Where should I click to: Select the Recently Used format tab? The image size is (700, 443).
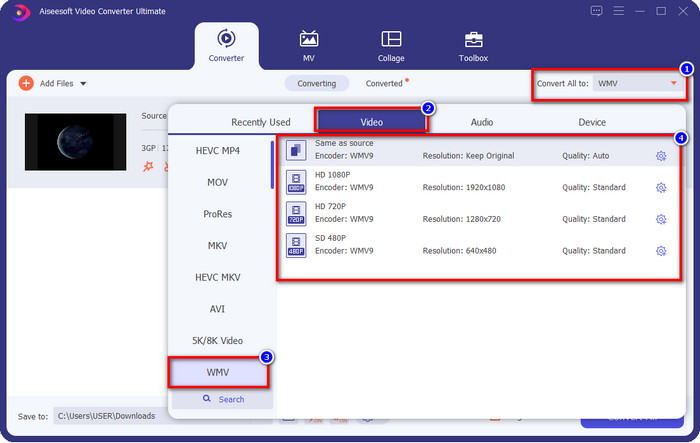261,122
